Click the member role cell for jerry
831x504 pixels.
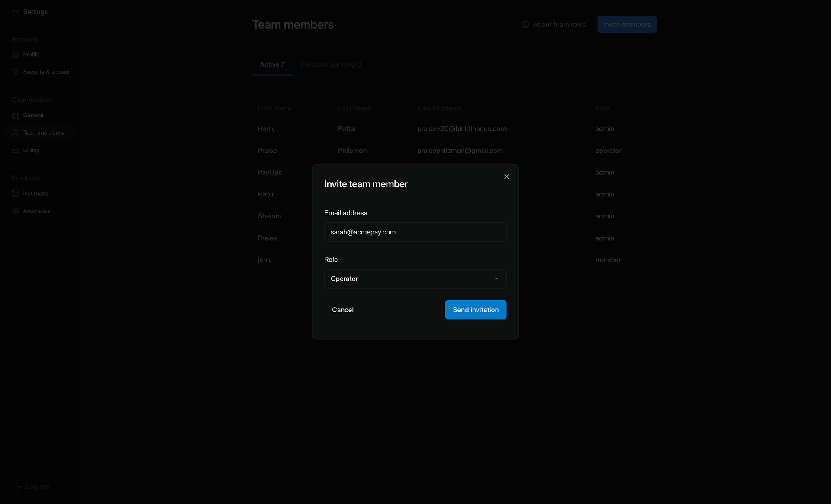608,260
